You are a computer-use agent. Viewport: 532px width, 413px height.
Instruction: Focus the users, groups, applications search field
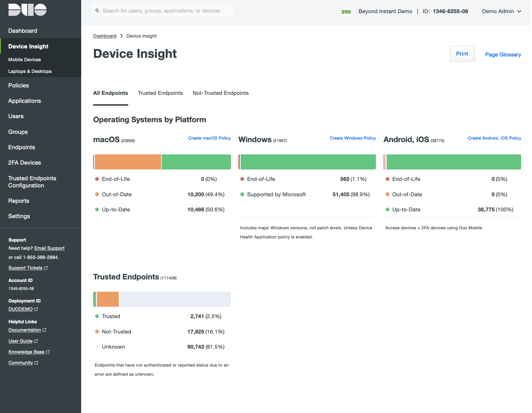pos(165,11)
